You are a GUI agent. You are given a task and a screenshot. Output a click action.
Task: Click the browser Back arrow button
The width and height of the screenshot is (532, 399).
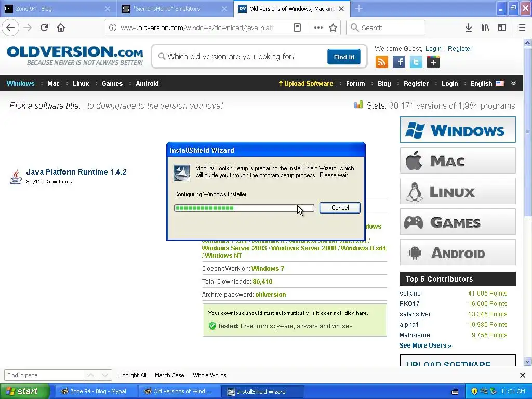tap(10, 28)
